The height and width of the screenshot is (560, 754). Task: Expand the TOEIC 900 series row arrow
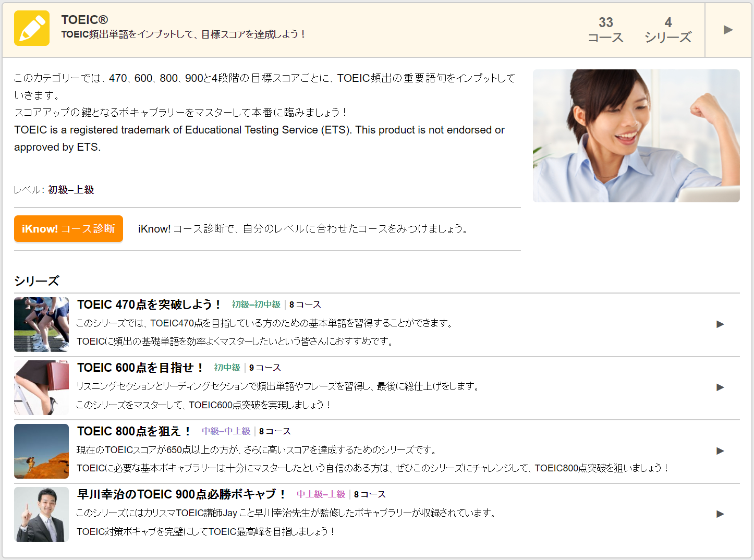(720, 514)
